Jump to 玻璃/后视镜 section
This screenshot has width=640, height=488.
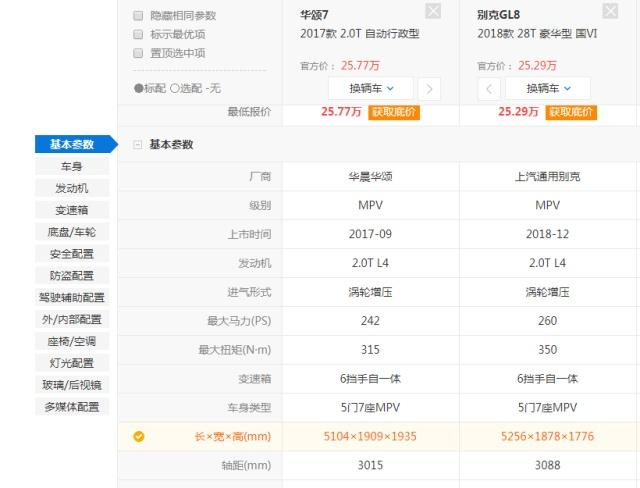pos(72,385)
